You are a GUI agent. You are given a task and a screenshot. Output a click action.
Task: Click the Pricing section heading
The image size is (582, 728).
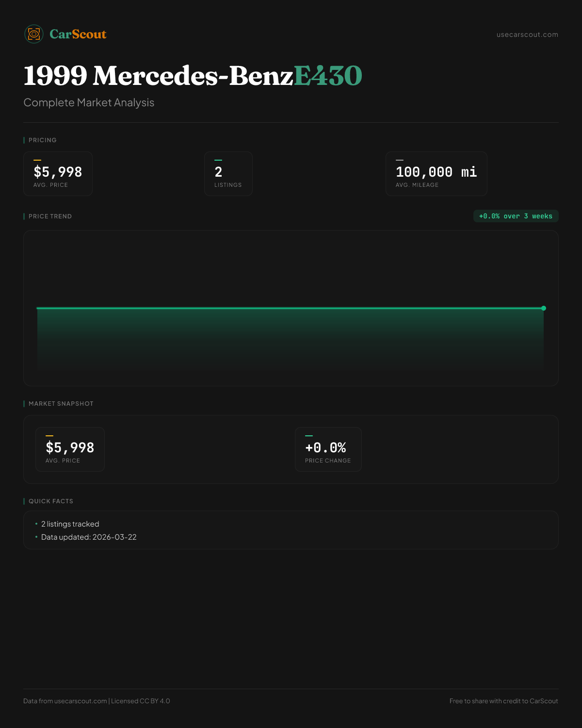tap(42, 140)
